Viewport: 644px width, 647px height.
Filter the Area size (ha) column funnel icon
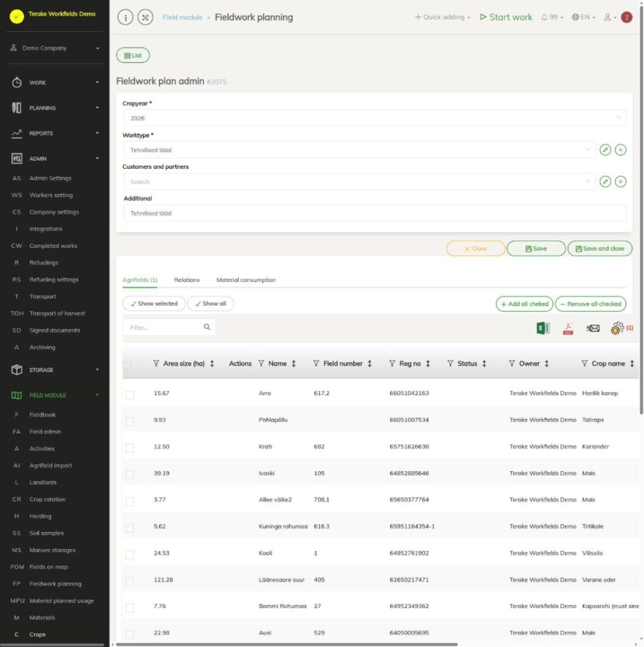(x=156, y=363)
